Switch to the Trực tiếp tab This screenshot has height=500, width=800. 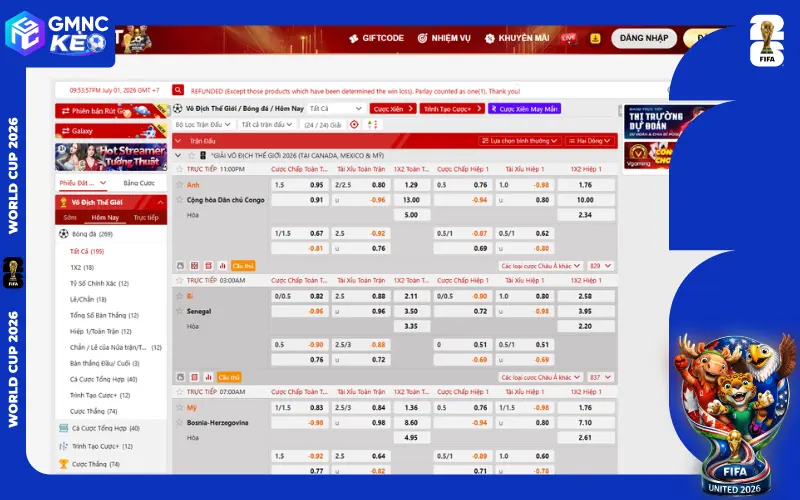click(146, 217)
